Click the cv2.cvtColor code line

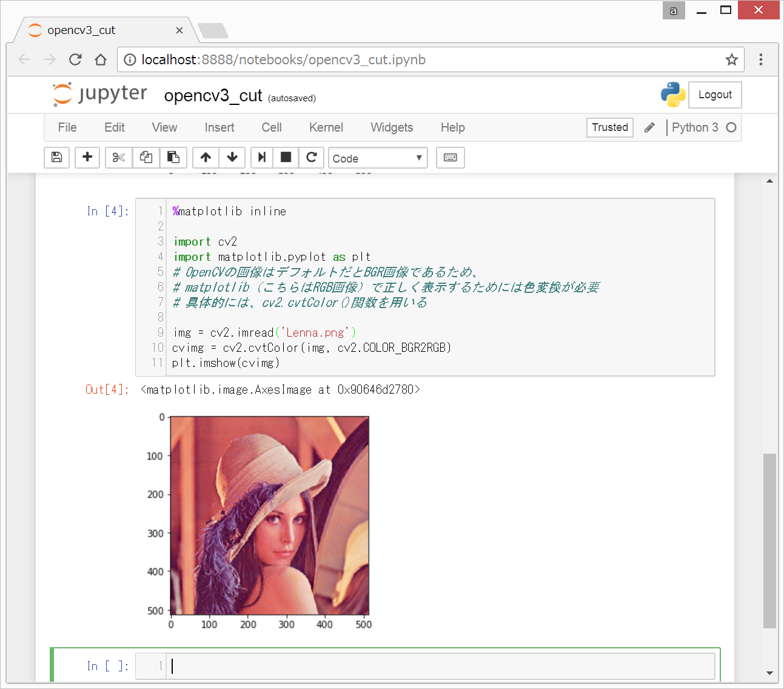pos(312,348)
